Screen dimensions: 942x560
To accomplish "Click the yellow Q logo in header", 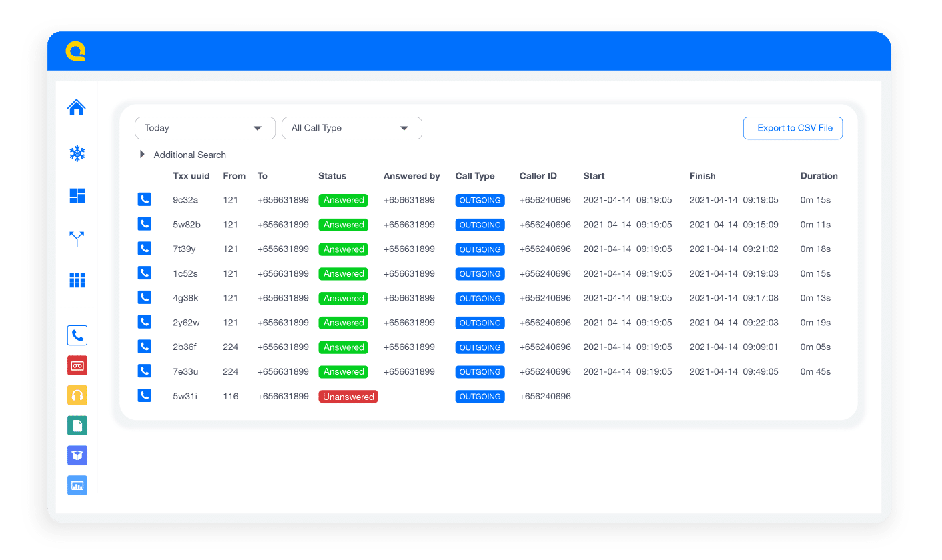I will point(76,51).
